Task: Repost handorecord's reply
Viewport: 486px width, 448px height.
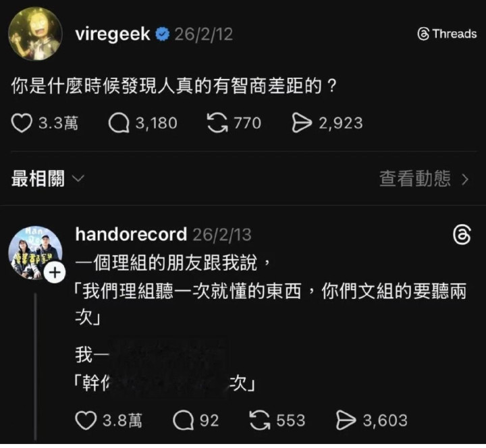Action: 260,420
